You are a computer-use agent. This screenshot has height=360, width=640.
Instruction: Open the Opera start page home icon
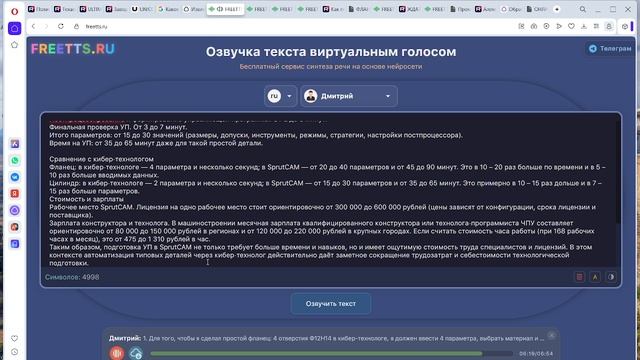pyautogui.click(x=15, y=28)
